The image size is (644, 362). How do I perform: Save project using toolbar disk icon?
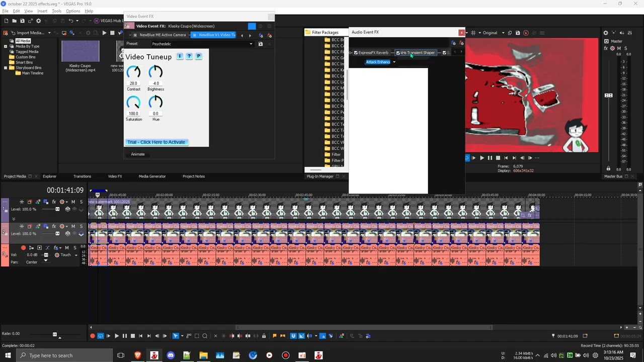coord(23,21)
